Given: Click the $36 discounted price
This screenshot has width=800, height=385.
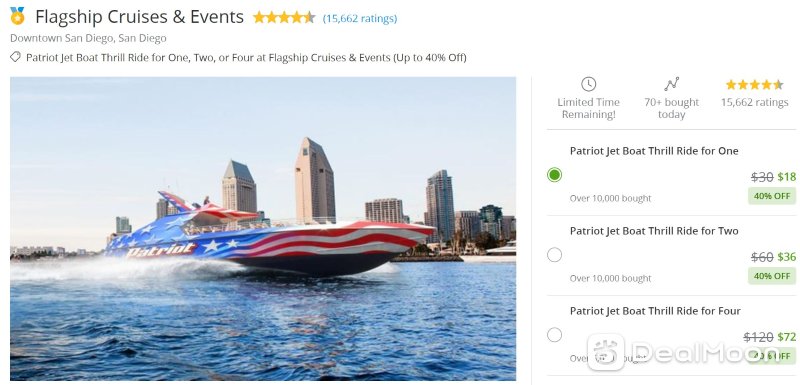Looking at the screenshot, I should 787,257.
